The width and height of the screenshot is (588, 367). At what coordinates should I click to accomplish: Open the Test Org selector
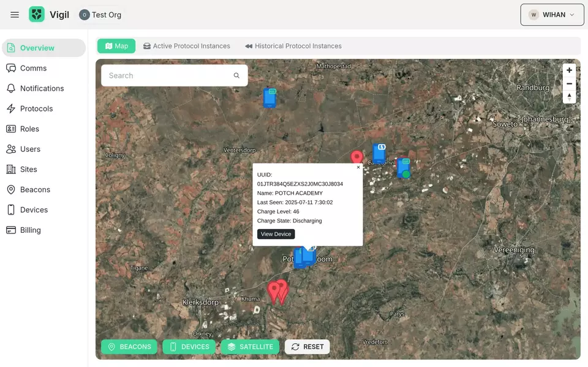tap(100, 15)
